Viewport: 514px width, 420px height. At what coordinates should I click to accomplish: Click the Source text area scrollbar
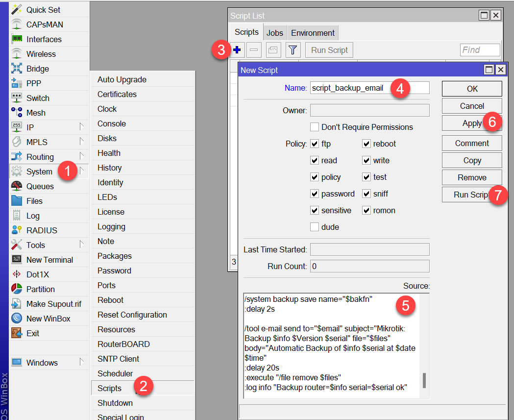click(424, 380)
